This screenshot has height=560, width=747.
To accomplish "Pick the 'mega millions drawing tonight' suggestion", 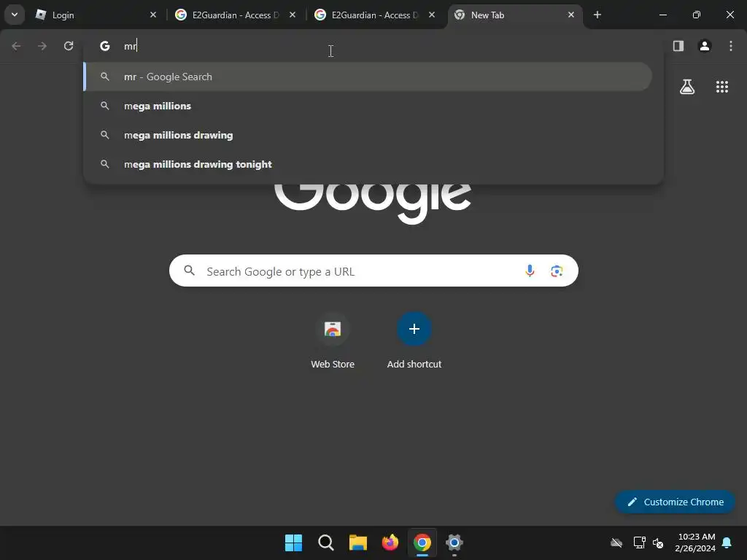I will pos(368,164).
